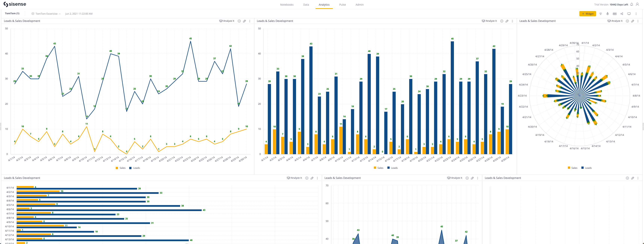Click the info icon on the polar chart widget
644x244 pixels.
tap(627, 21)
